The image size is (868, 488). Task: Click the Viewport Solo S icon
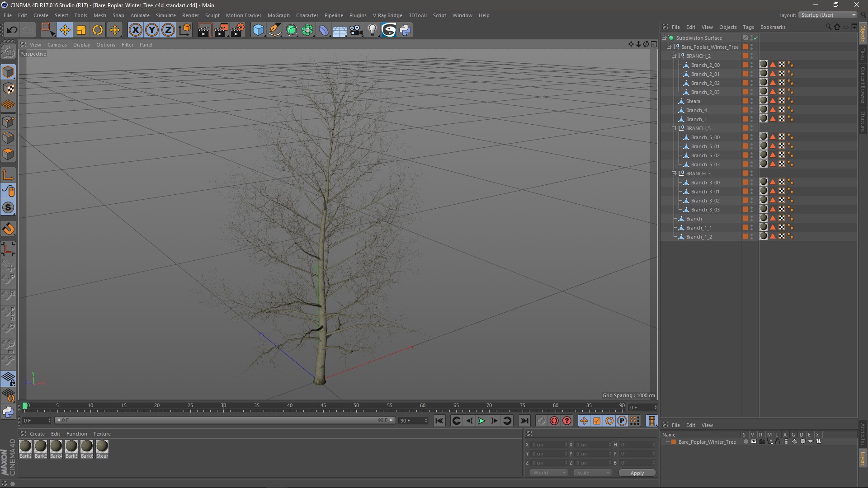tap(8, 208)
